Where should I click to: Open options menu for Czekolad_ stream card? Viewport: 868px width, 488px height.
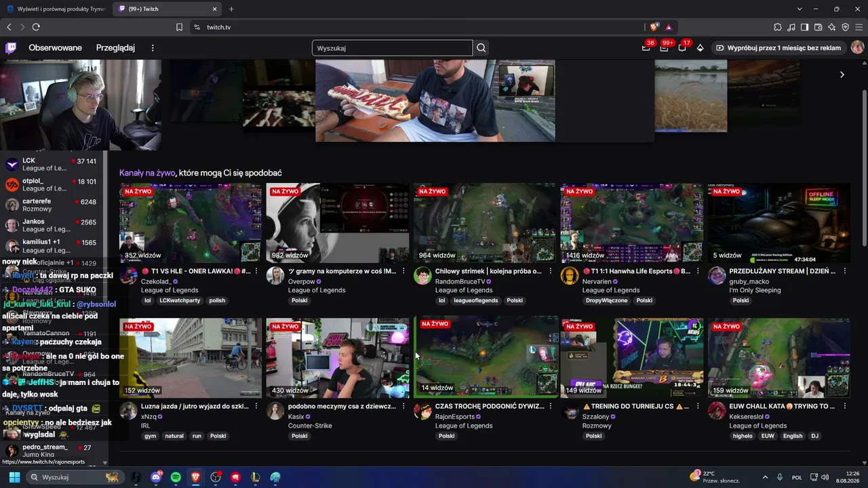tap(257, 271)
